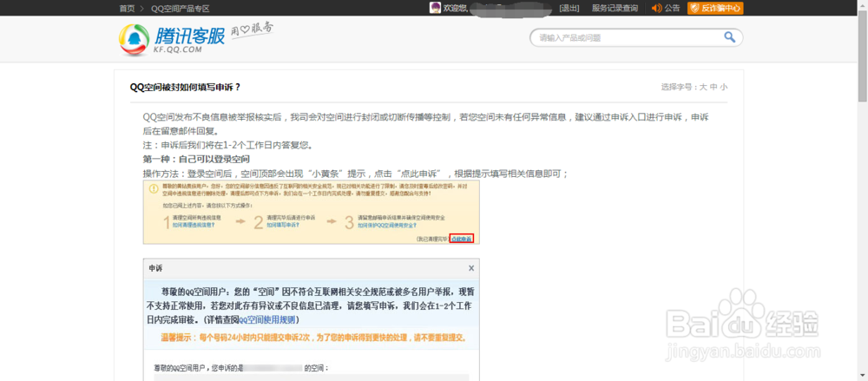Set font size to 大
868x381 pixels.
(x=703, y=87)
